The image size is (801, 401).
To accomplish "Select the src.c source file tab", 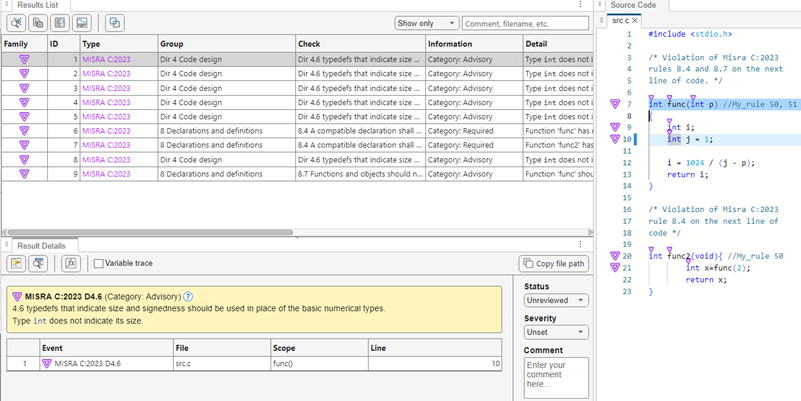I will (x=620, y=20).
